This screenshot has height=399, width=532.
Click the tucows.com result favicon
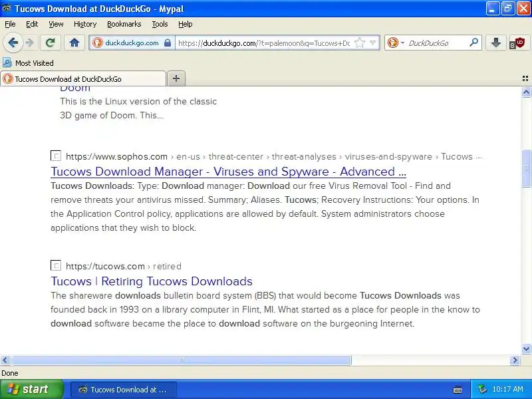point(56,265)
